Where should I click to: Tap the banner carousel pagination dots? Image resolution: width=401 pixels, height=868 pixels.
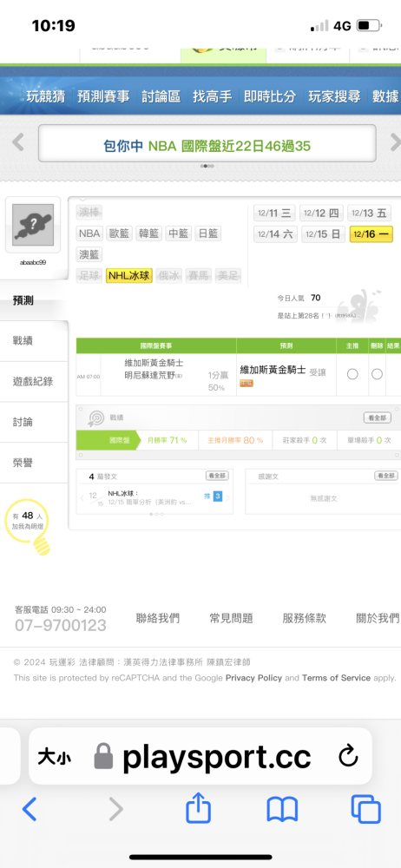coord(207,166)
